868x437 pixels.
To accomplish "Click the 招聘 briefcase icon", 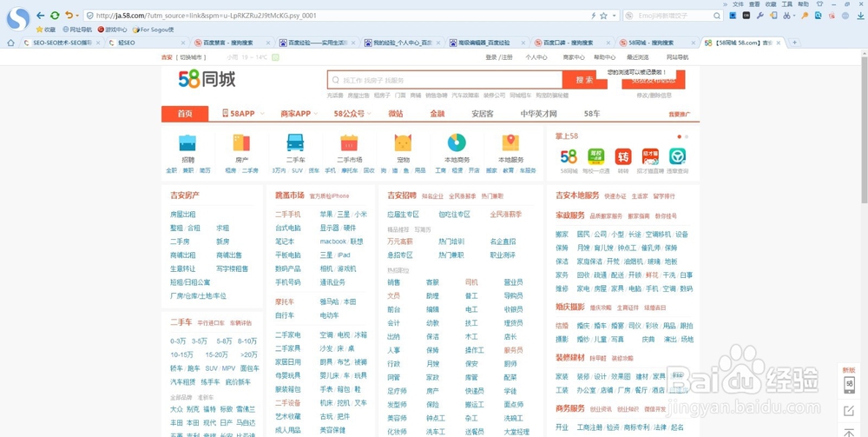I will 187,142.
